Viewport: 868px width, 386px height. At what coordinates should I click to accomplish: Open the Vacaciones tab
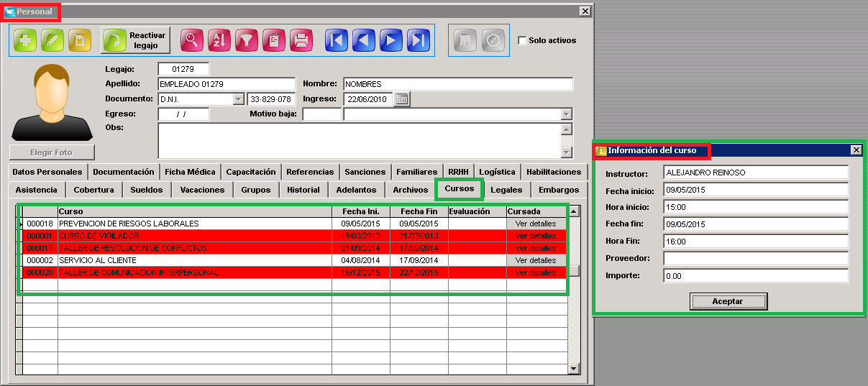coord(203,190)
